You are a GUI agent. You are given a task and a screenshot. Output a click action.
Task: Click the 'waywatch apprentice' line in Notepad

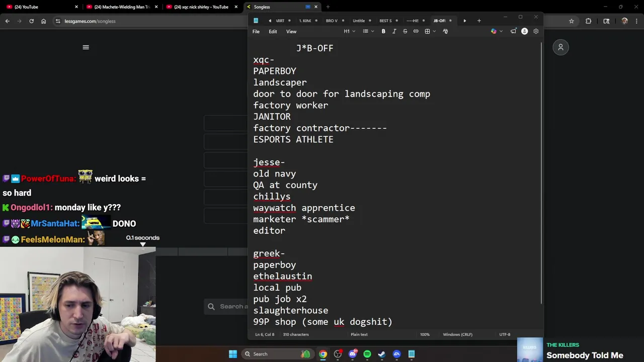pos(304,208)
